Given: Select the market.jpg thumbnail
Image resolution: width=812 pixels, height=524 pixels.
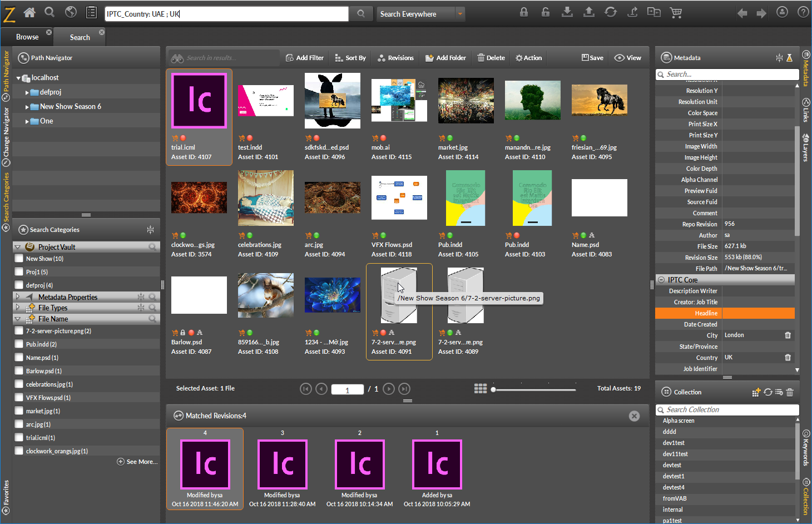Looking at the screenshot, I should (466, 101).
